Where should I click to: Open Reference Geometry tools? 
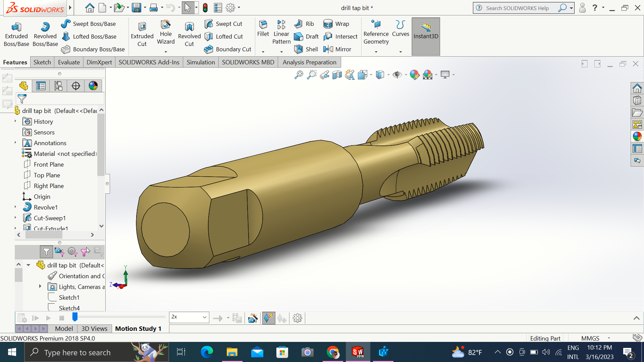point(376,32)
